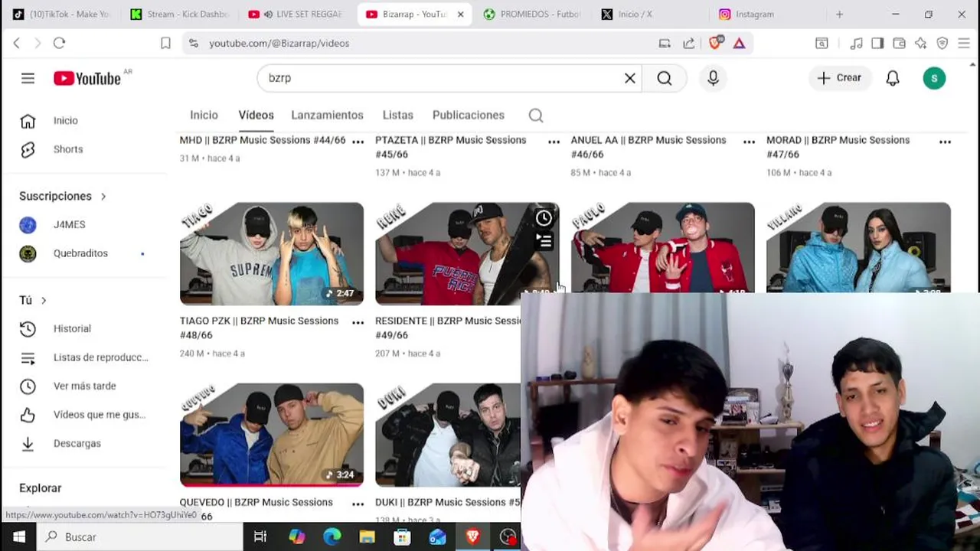
Task: Open the Windows Start menu
Action: 18,537
